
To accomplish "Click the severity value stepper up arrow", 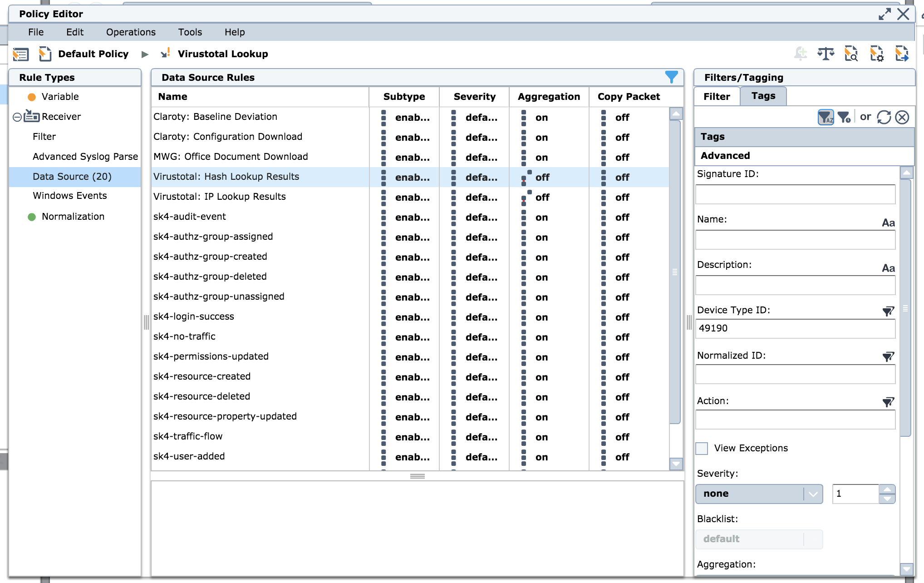I will pyautogui.click(x=888, y=489).
